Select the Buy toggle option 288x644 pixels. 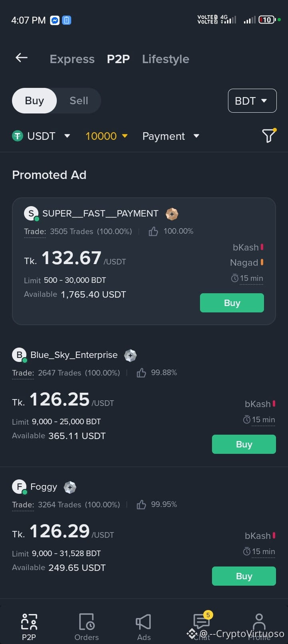coord(34,101)
